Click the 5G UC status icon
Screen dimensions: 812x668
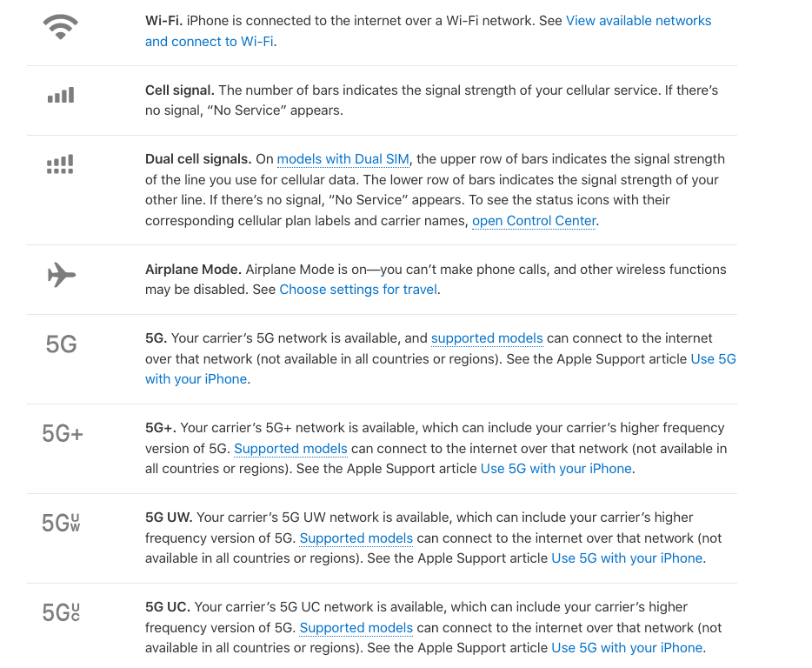(x=61, y=612)
